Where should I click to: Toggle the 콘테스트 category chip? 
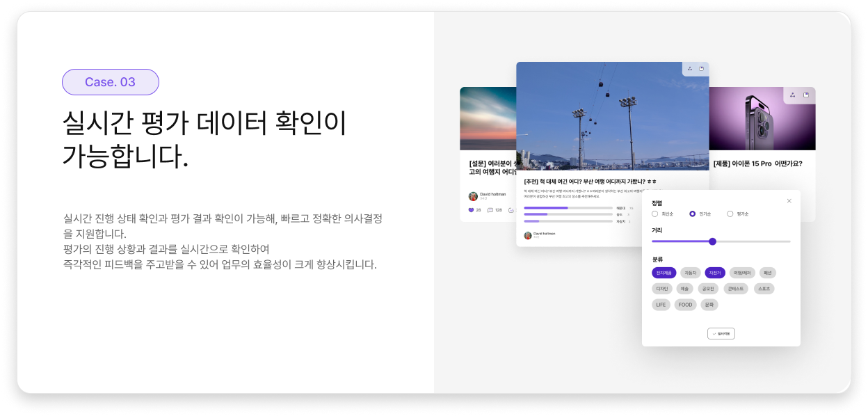[x=736, y=289]
